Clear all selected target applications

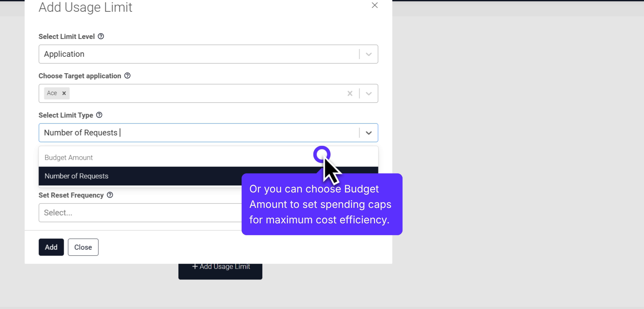coord(350,93)
